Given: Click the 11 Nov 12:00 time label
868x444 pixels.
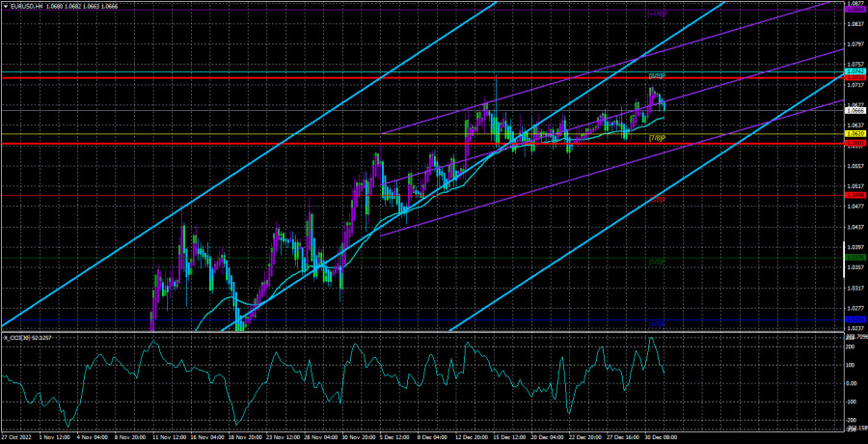Looking at the screenshot, I should pyautogui.click(x=168, y=439).
